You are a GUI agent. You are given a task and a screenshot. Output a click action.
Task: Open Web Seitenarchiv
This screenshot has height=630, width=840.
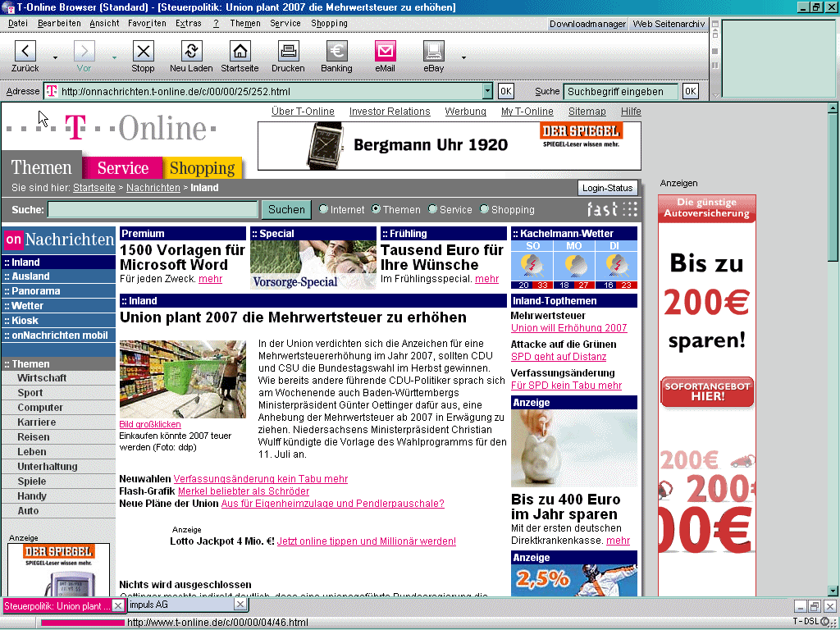[x=669, y=24]
